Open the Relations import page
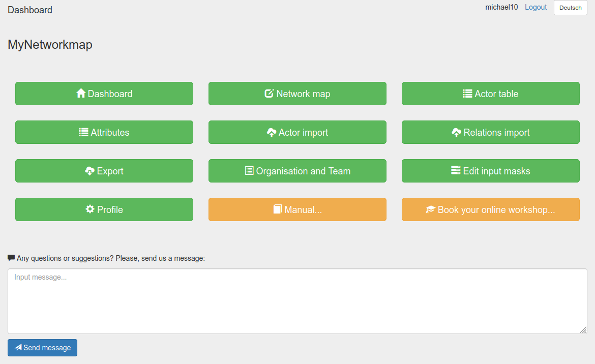The height and width of the screenshot is (364, 595). click(490, 132)
